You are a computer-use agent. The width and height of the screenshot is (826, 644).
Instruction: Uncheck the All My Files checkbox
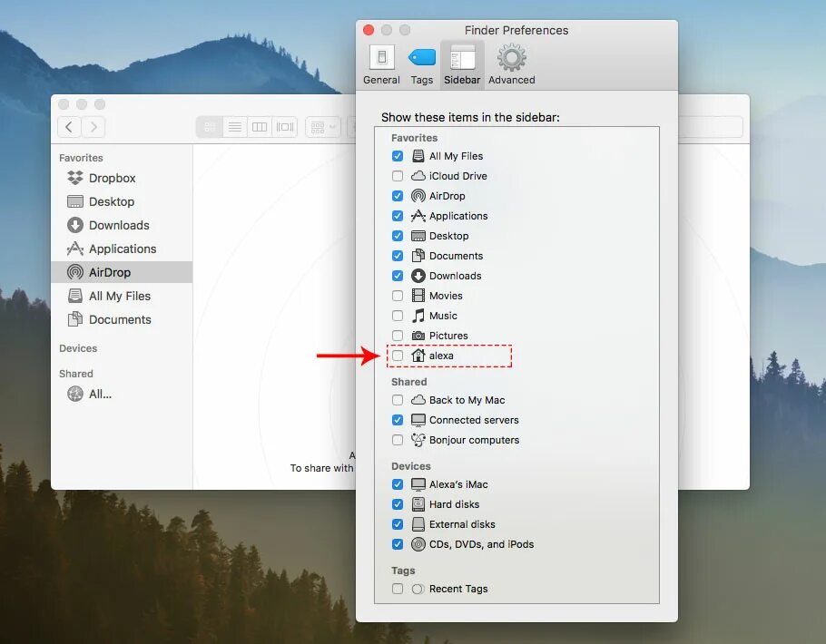[398, 156]
